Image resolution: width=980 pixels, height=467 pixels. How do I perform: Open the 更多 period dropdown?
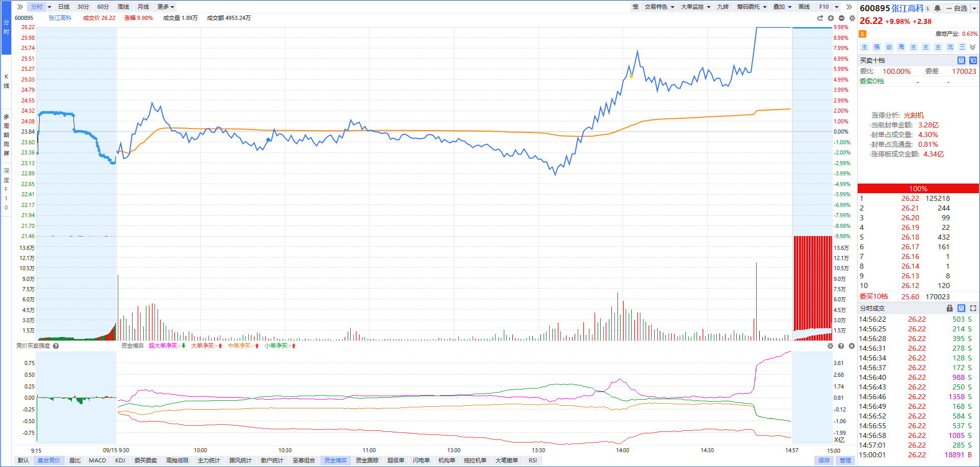click(166, 7)
